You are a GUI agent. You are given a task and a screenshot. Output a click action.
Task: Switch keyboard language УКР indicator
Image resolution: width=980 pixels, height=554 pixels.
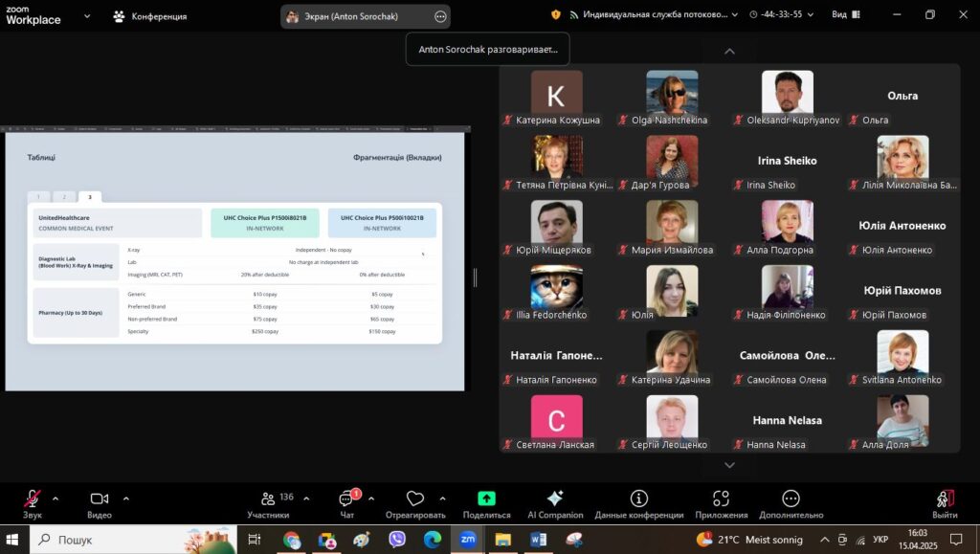coord(880,540)
